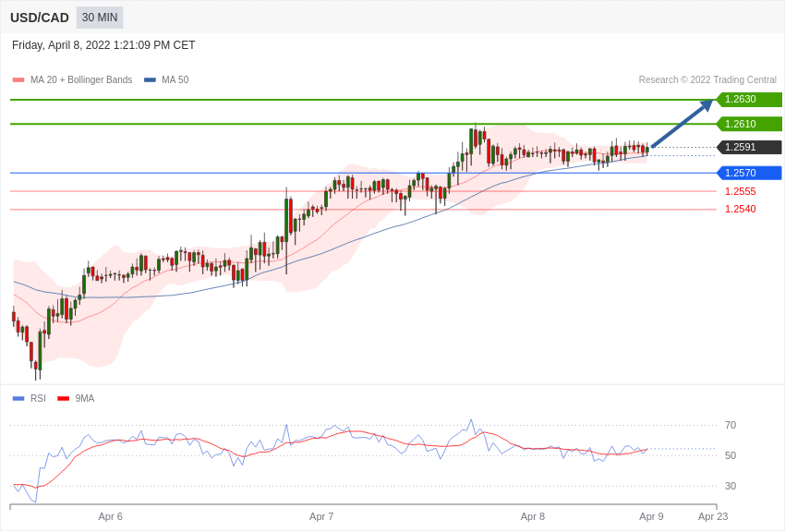Click the 30 MIN timeframe badge
785x532 pixels.
pos(100,18)
